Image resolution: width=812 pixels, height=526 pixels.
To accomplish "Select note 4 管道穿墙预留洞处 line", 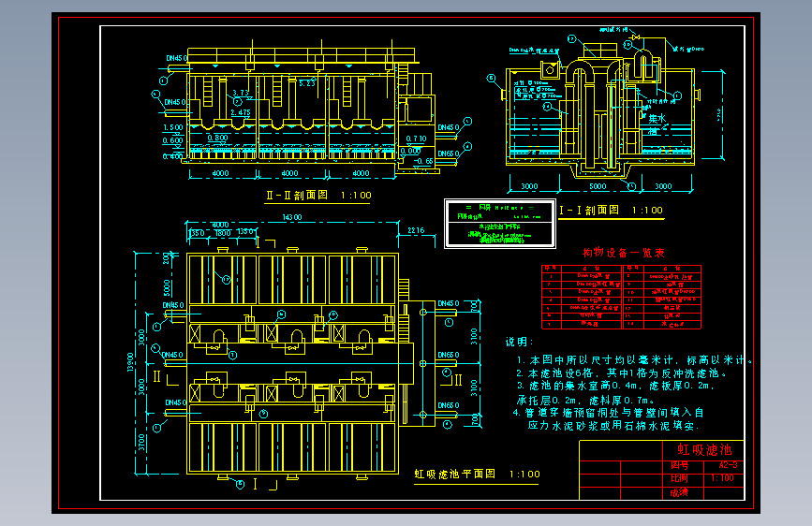I will [609, 413].
